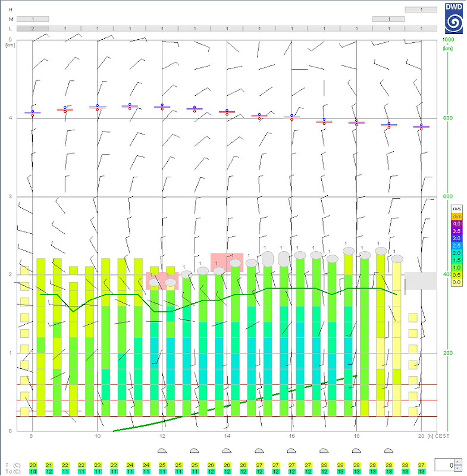
Task: Click the dyn orange legend swatch
Action: [457, 217]
